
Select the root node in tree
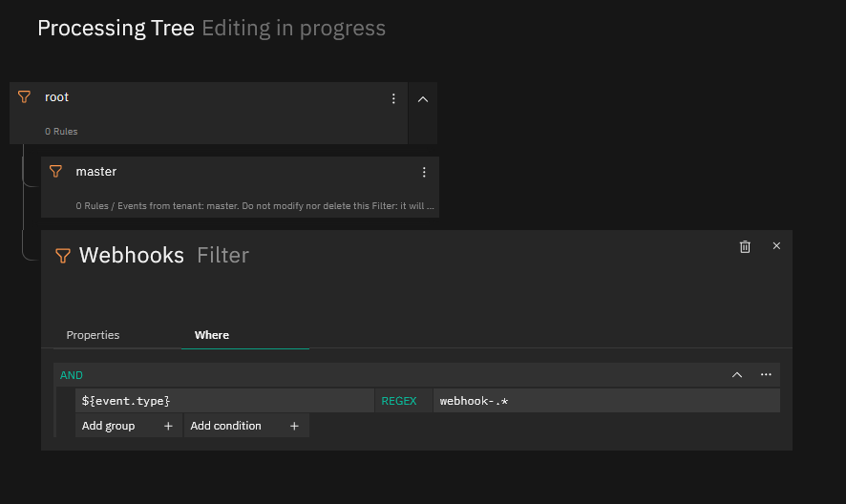point(208,114)
